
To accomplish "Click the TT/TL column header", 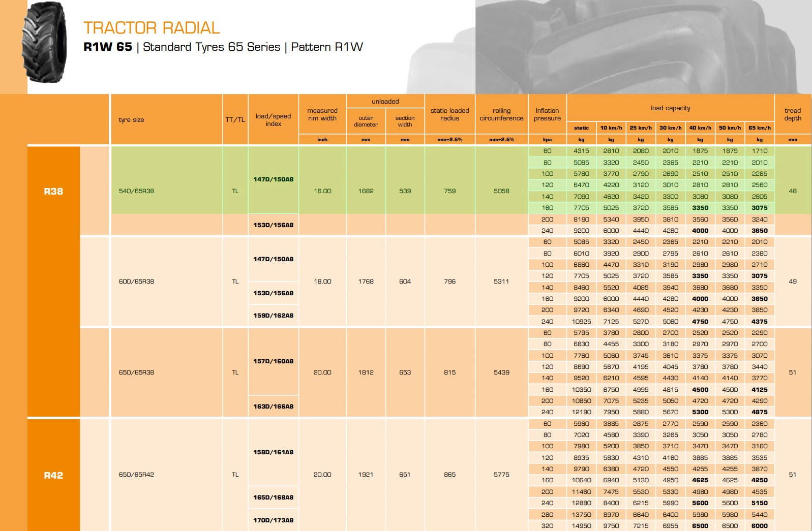I will [235, 120].
